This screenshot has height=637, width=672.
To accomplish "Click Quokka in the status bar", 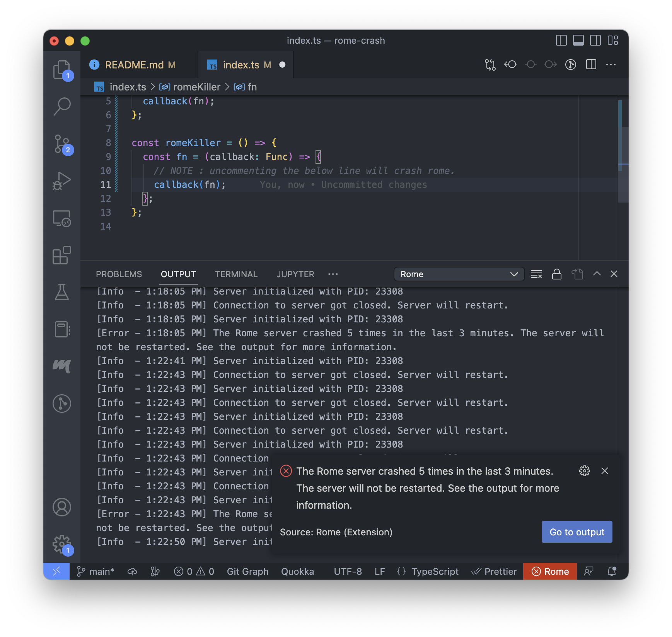I will 297,571.
